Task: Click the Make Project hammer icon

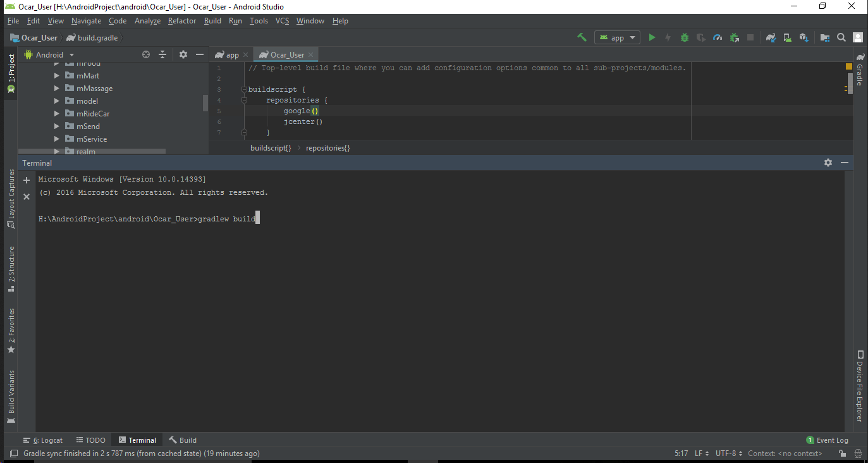Action: 582,37
